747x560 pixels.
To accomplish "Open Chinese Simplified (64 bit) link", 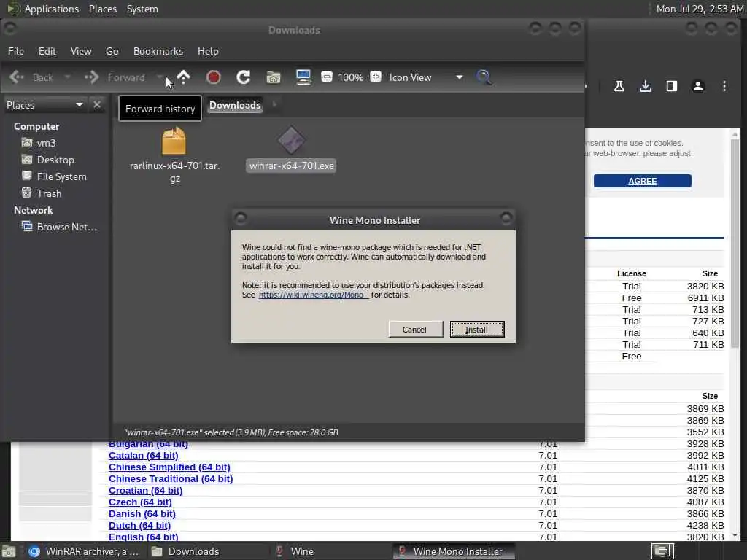I will click(x=169, y=467).
